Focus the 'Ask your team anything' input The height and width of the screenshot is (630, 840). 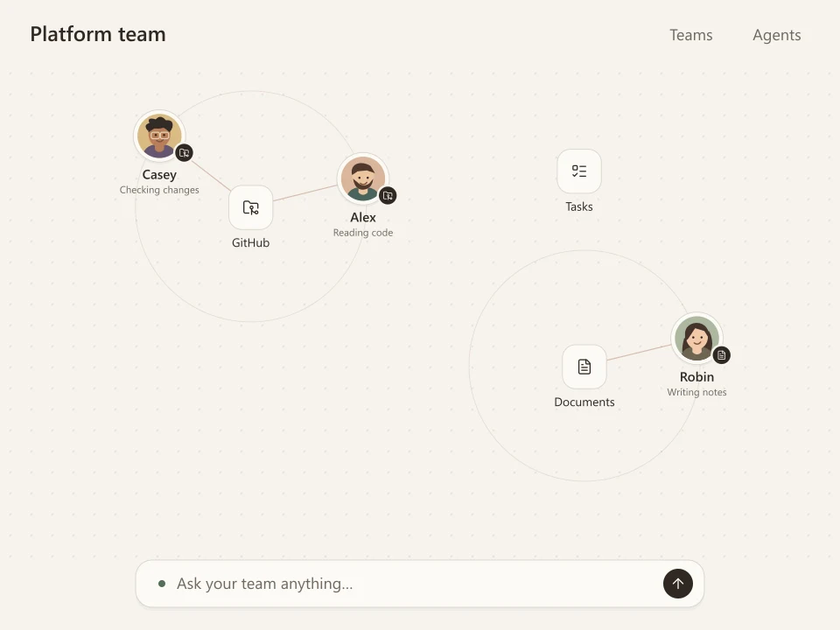click(x=419, y=584)
